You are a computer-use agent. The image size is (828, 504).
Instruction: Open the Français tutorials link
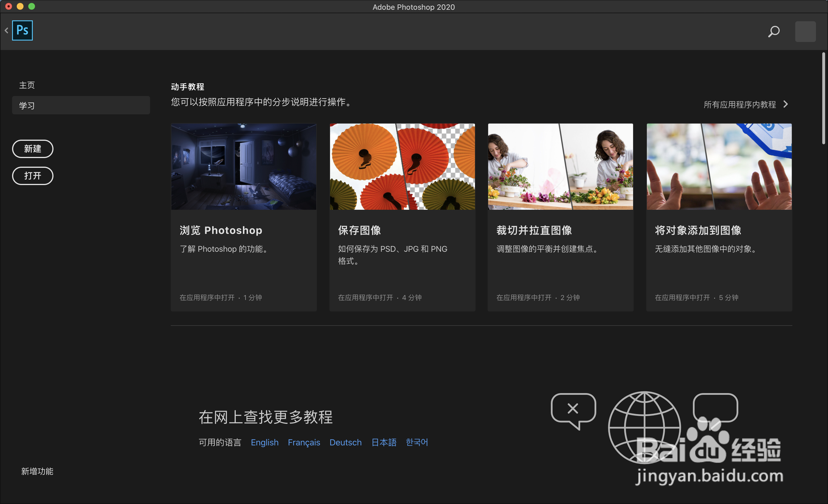pos(304,442)
